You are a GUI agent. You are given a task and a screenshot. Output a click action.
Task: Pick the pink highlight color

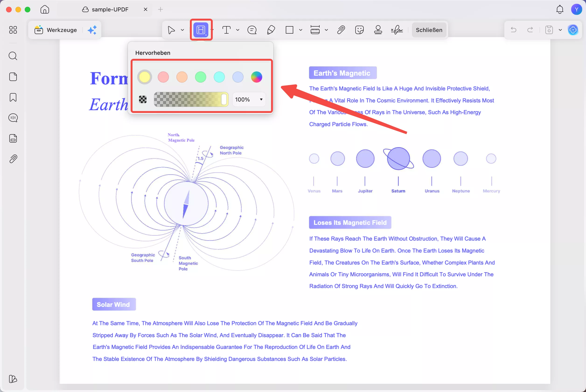(x=163, y=77)
